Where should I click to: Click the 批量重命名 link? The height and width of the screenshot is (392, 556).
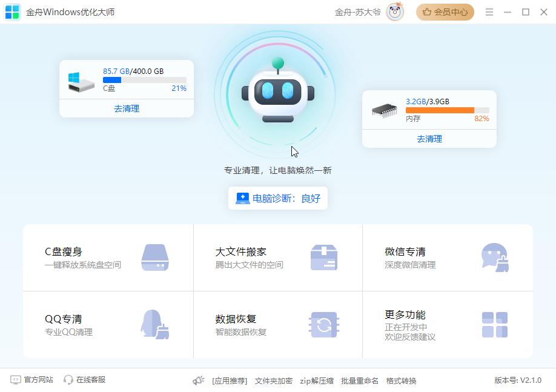tap(360, 381)
